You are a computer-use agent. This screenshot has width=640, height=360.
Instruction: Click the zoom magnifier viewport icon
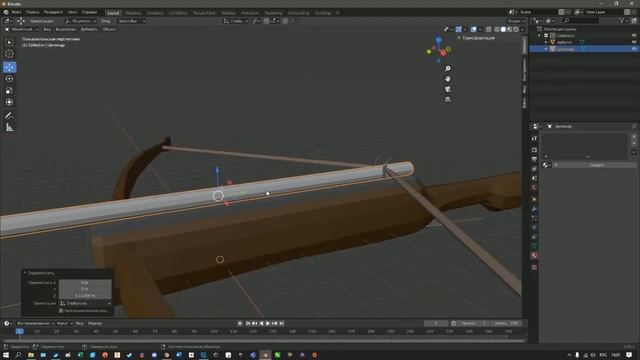tap(448, 69)
